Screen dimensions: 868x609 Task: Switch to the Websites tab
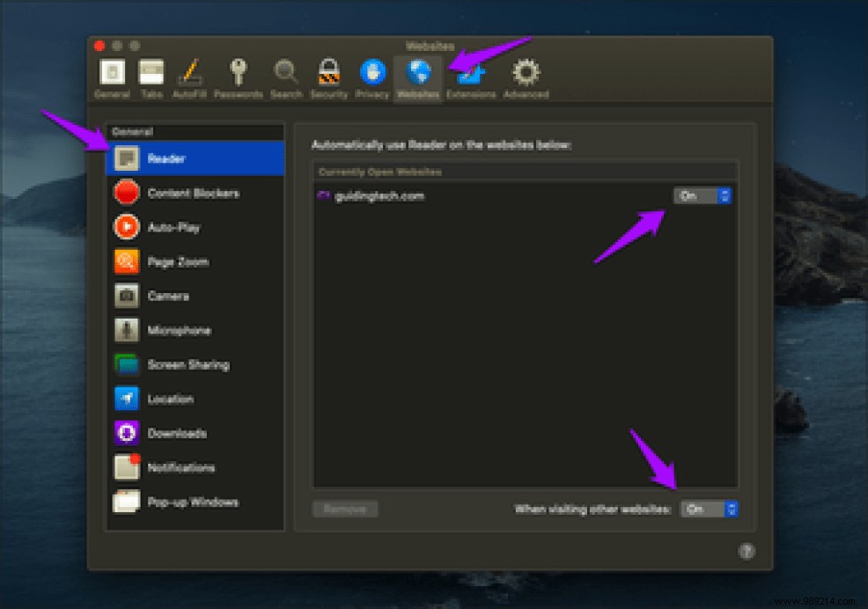[x=417, y=75]
